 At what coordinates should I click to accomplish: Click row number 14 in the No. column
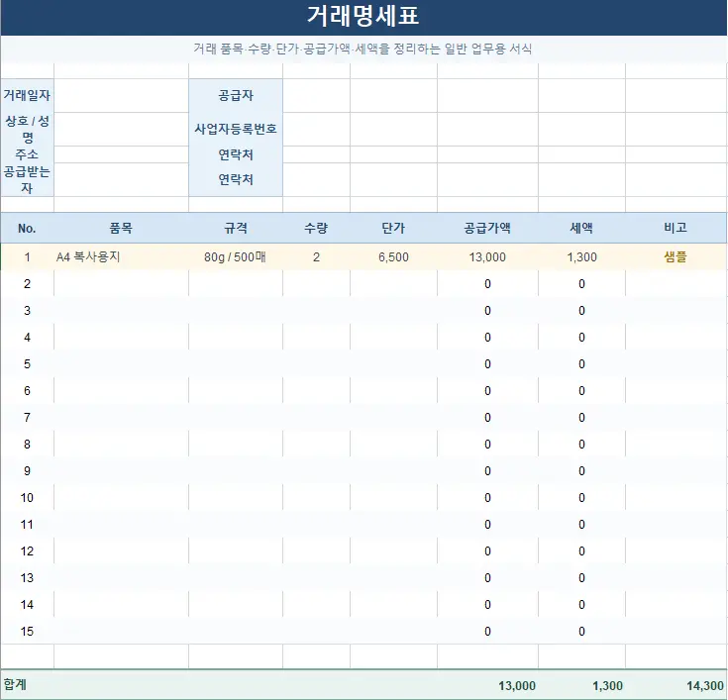coord(27,604)
